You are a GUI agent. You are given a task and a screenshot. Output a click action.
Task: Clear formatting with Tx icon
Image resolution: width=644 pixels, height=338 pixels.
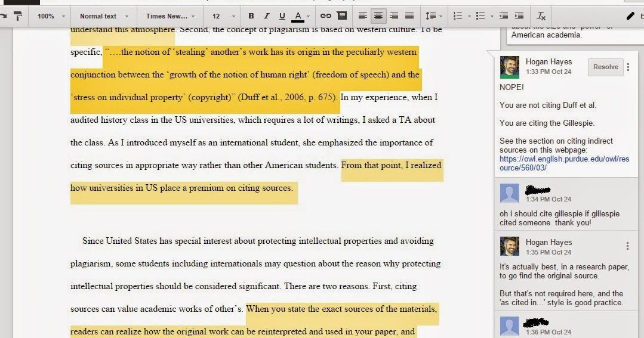pyautogui.click(x=541, y=16)
